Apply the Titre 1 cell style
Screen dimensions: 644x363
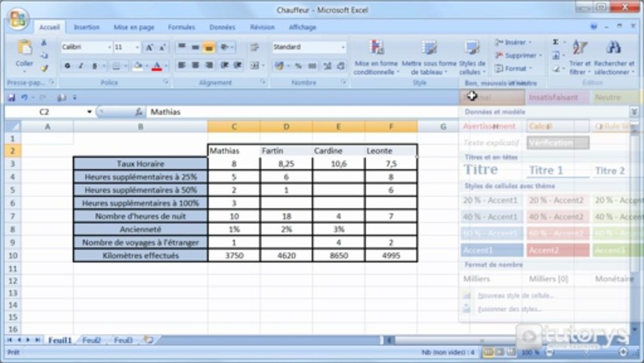pyautogui.click(x=557, y=170)
